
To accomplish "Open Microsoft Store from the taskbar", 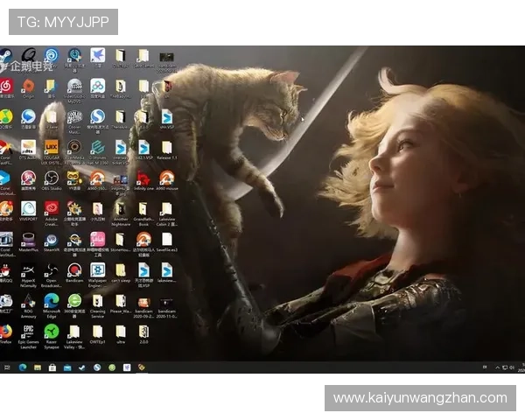I will click(x=52, y=367).
